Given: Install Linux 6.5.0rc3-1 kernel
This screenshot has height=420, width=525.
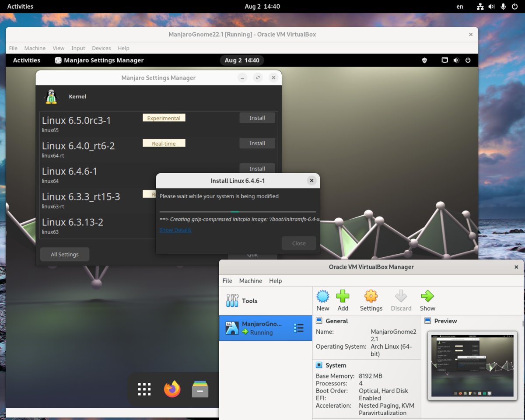Looking at the screenshot, I should pos(257,118).
